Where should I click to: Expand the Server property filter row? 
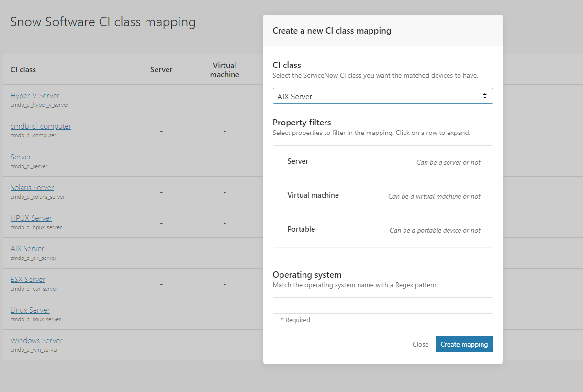(382, 162)
